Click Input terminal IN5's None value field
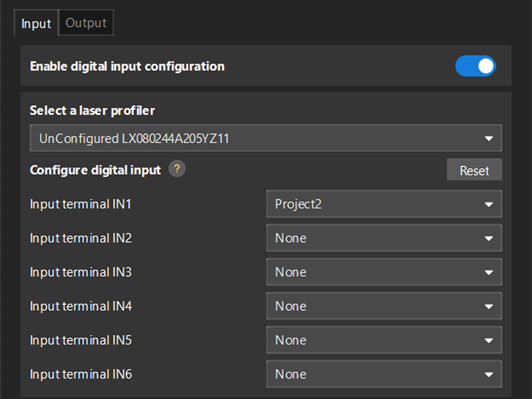Image resolution: width=532 pixels, height=399 pixels. click(383, 340)
